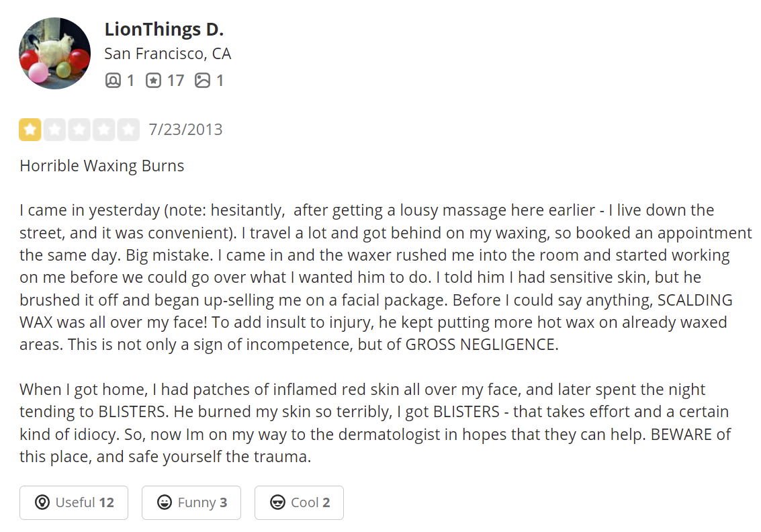This screenshot has height=532, width=761.
Task: Select the third gray rating star
Action: tap(79, 130)
